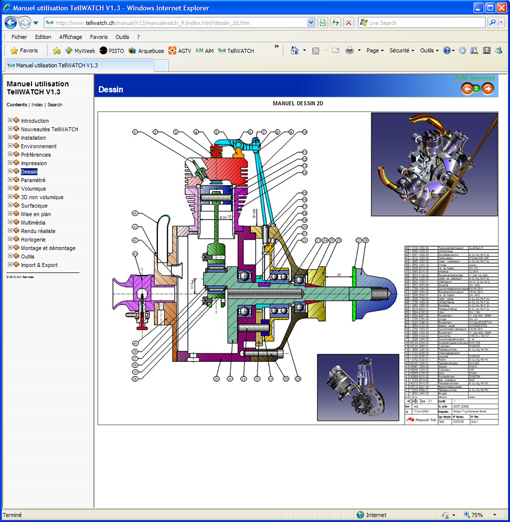This screenshot has height=522, width=510.
Task: Open the PISTO favorite link
Action: (x=112, y=51)
